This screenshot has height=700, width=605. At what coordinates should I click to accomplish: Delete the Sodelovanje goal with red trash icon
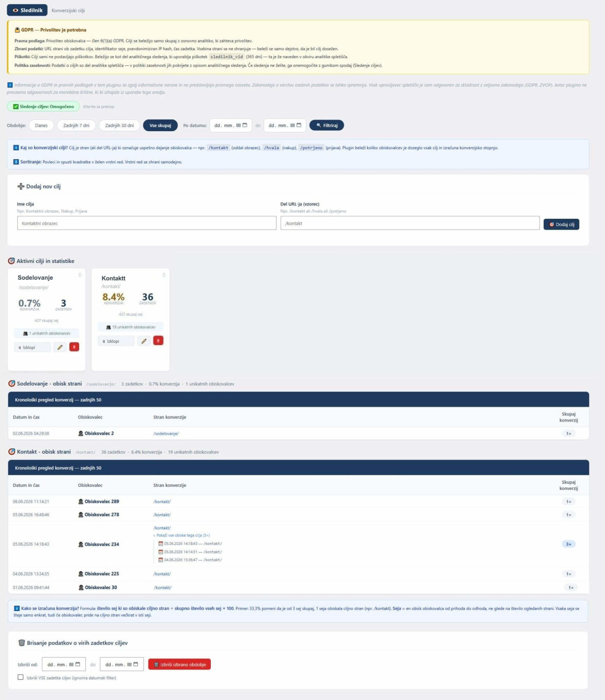(x=74, y=347)
